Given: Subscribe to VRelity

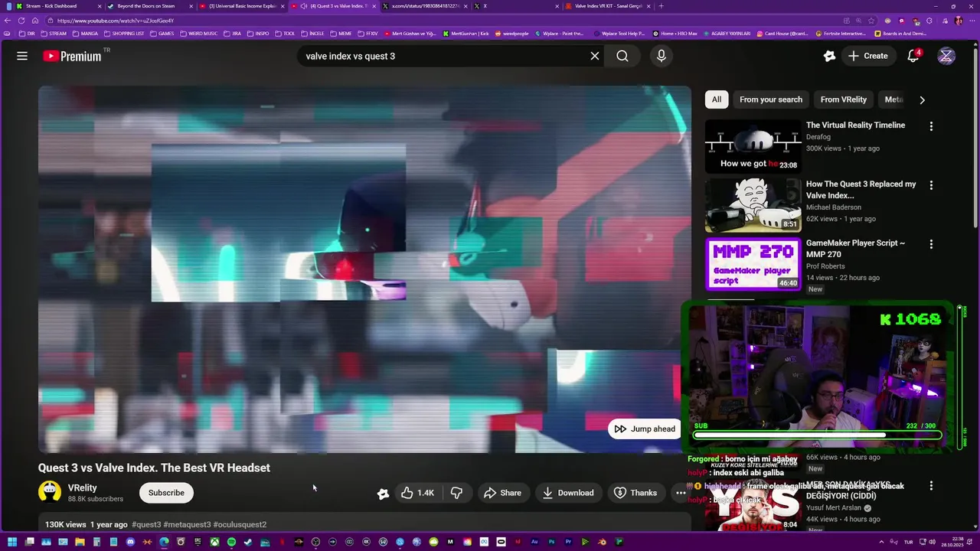Looking at the screenshot, I should 166,493.
